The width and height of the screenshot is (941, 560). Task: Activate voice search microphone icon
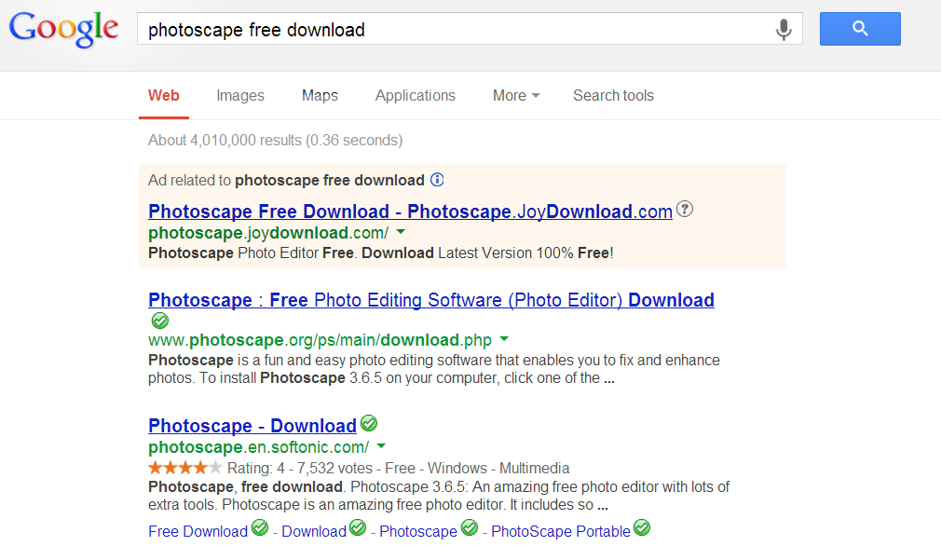[784, 29]
